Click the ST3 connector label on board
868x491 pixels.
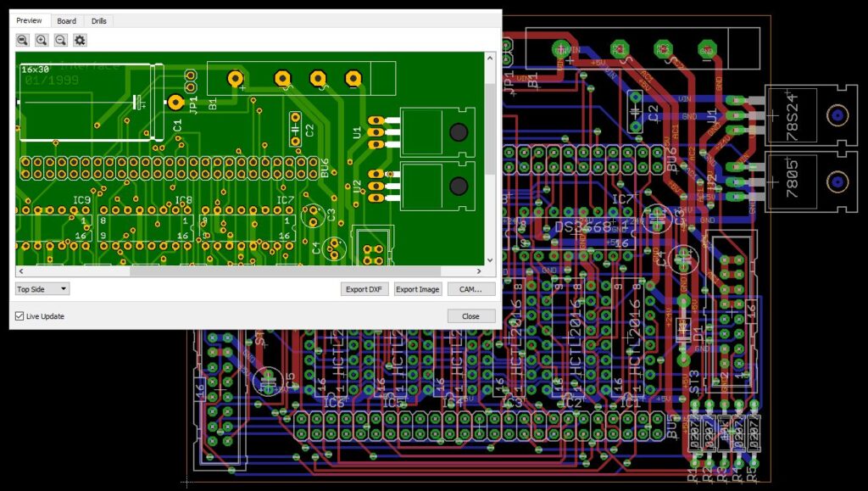(693, 382)
